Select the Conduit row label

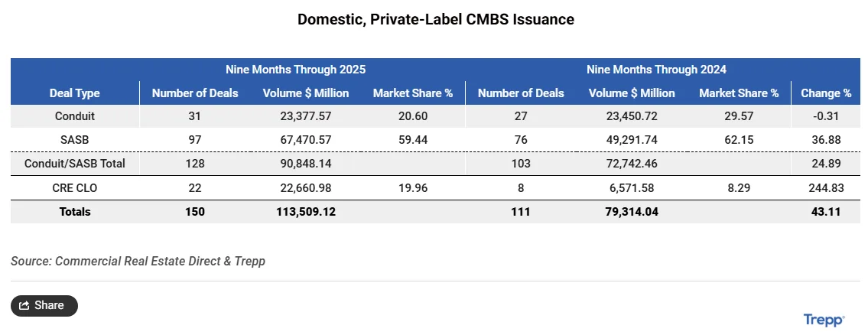75,116
